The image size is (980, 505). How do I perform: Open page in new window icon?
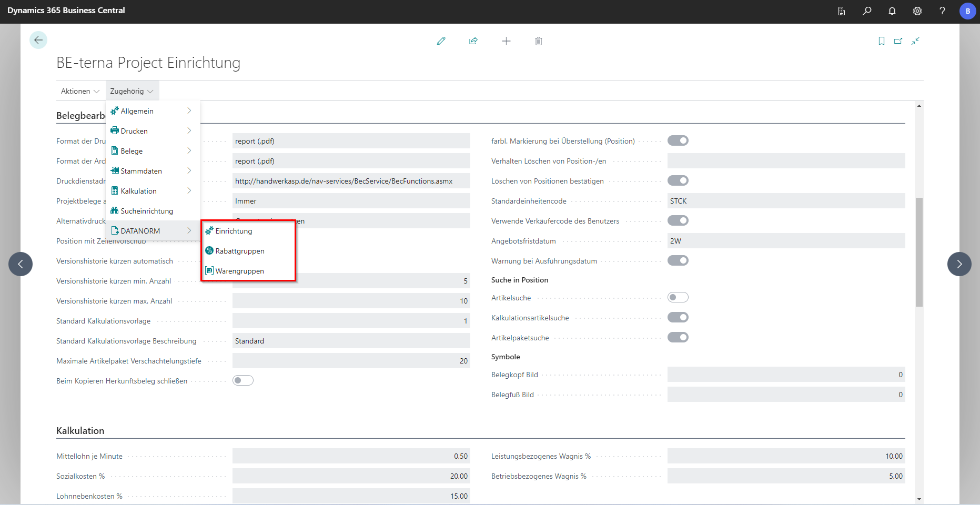898,41
